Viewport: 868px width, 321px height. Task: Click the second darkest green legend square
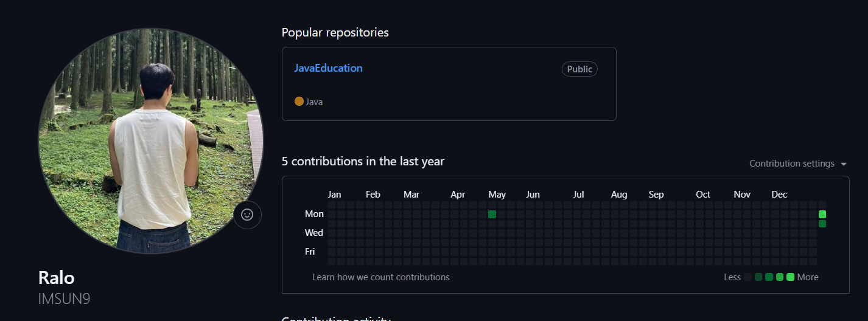769,277
